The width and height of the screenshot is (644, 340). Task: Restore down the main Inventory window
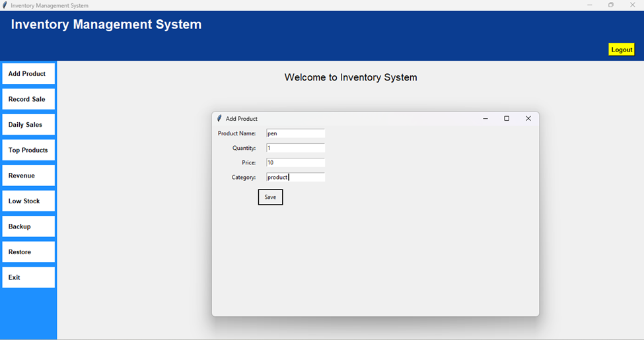click(611, 5)
